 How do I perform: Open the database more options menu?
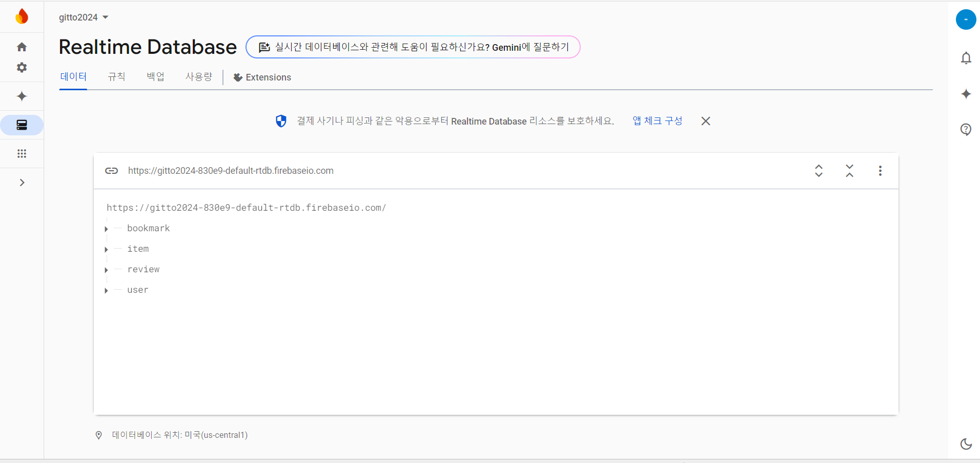tap(880, 171)
